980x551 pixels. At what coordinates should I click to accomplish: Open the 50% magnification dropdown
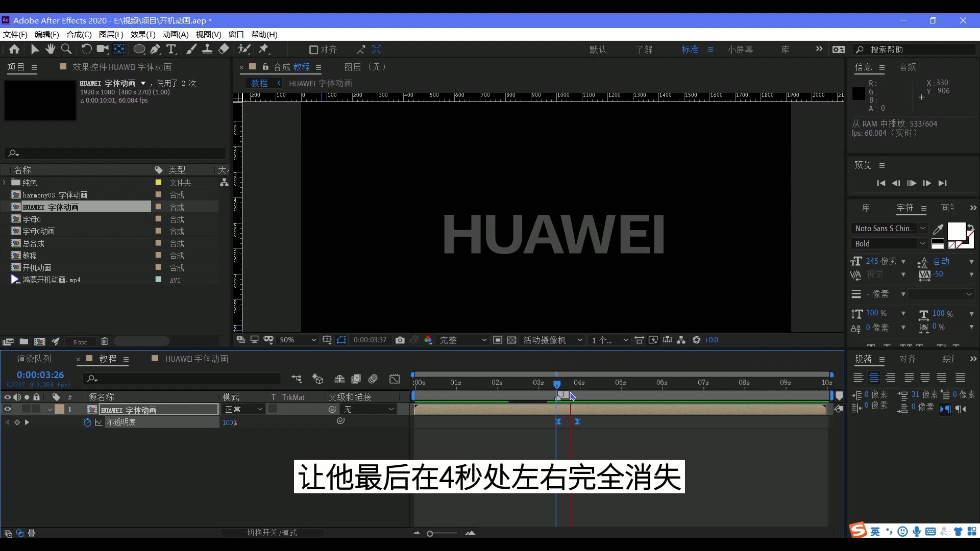click(298, 340)
